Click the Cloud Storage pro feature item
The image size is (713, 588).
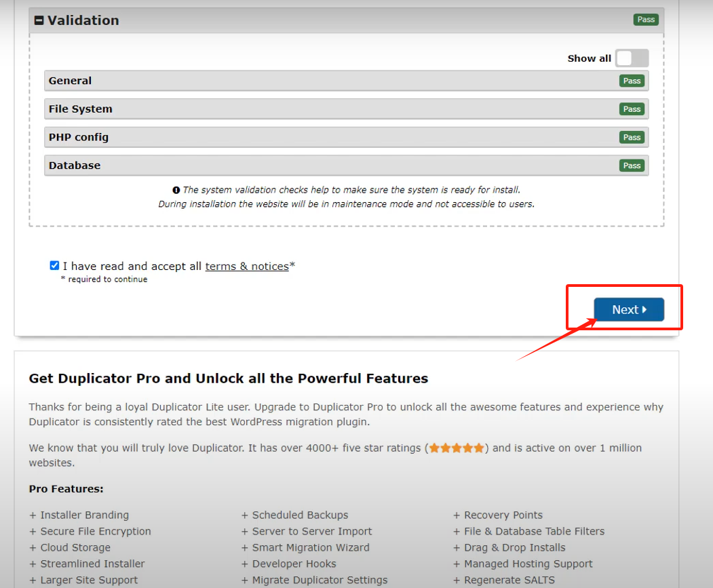(70, 547)
